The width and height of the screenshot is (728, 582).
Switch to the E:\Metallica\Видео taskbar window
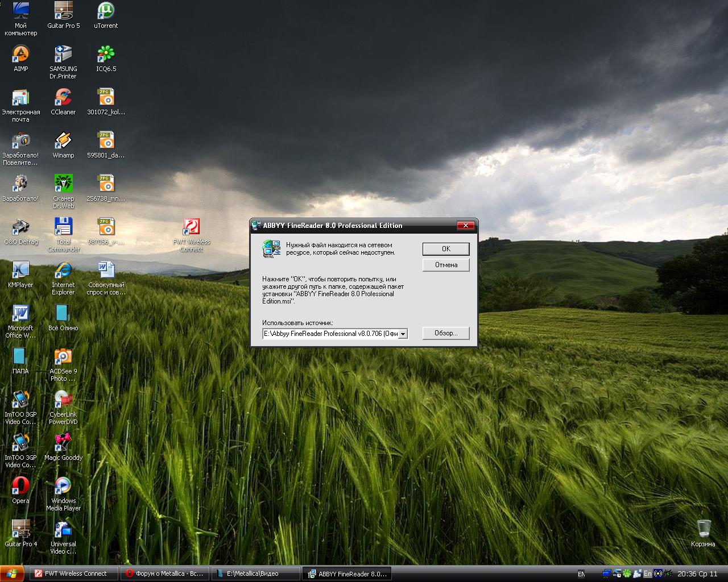point(255,573)
